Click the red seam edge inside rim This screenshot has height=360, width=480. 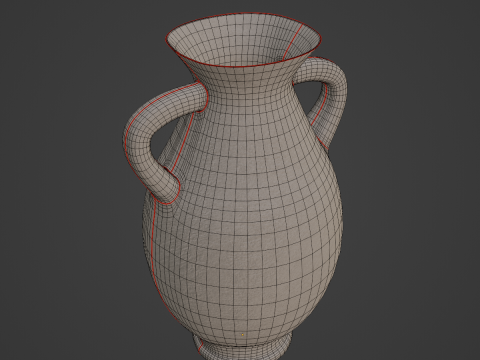[x=292, y=42]
